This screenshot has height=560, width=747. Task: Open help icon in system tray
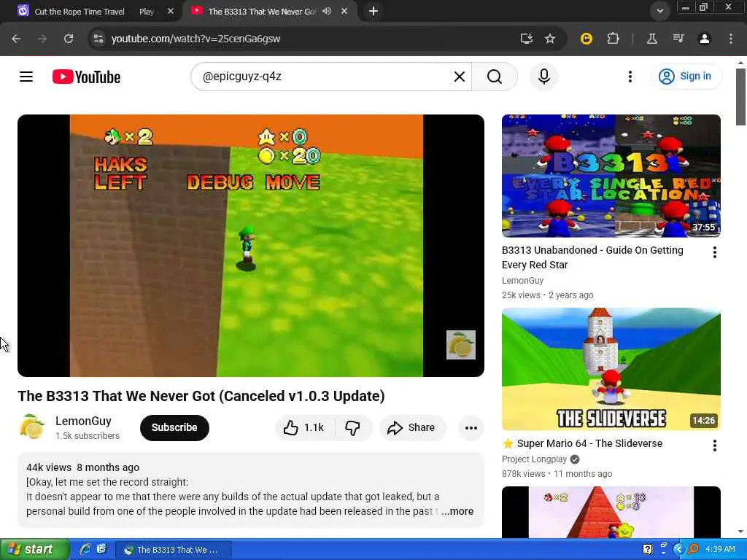(648, 550)
